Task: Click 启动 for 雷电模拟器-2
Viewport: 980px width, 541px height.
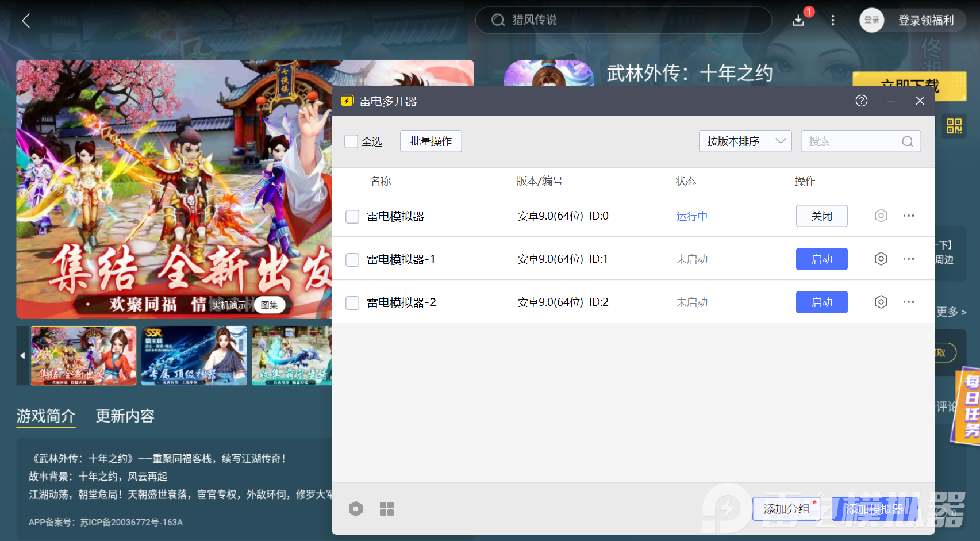Action: point(822,302)
